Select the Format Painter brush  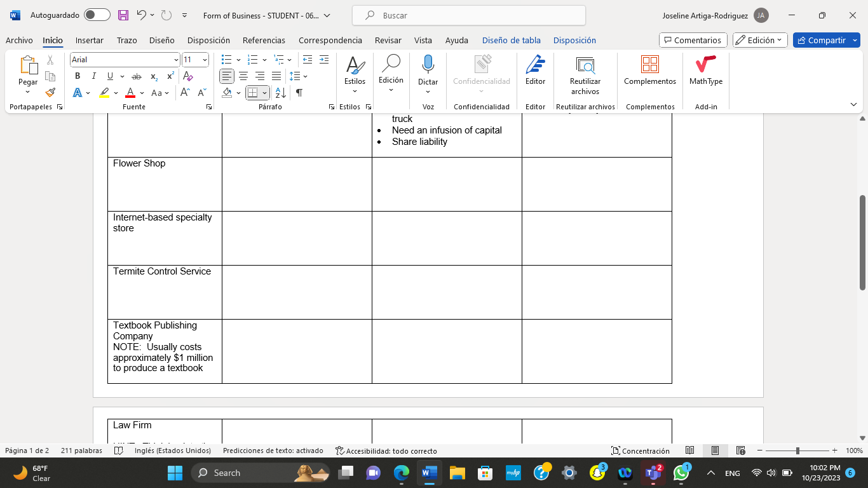(50, 92)
